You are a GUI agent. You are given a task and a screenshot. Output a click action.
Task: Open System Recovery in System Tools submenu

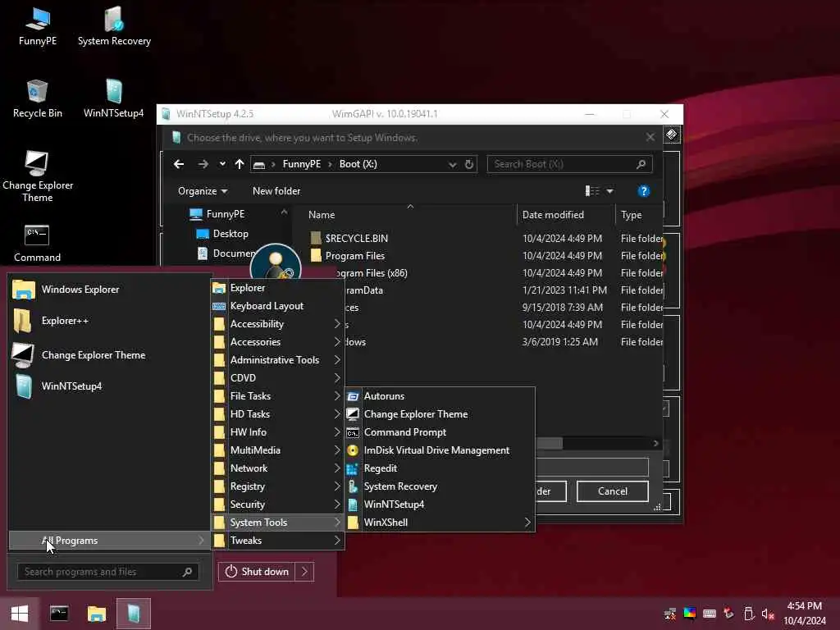(x=440, y=486)
